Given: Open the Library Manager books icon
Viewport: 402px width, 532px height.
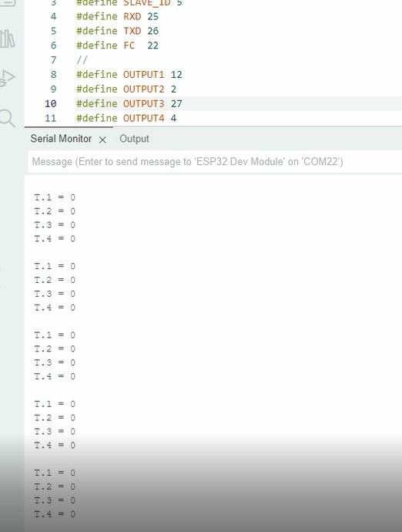Looking at the screenshot, I should point(7,39).
